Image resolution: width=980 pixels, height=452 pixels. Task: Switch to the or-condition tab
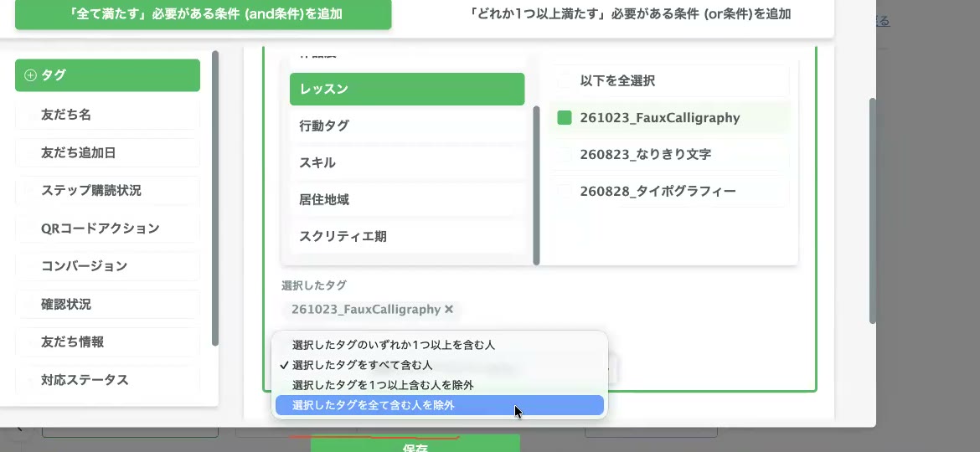pyautogui.click(x=632, y=13)
